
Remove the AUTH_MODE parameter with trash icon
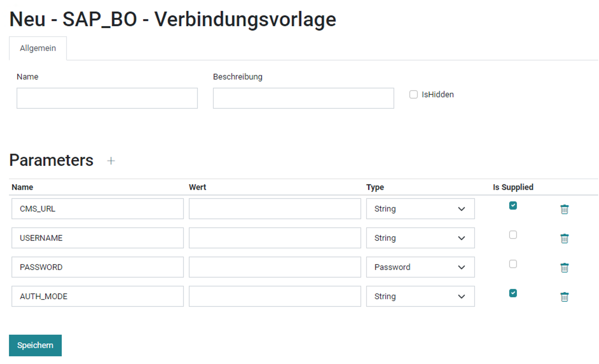pyautogui.click(x=564, y=297)
